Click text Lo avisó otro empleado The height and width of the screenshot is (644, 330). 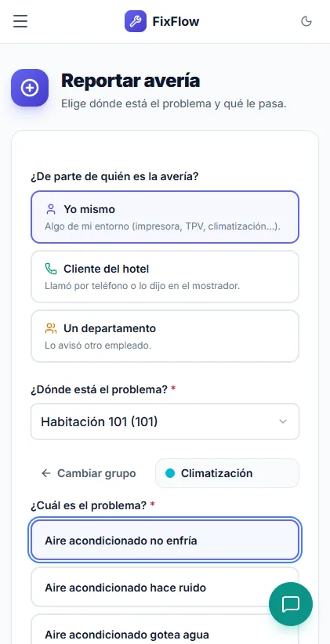pos(98,346)
